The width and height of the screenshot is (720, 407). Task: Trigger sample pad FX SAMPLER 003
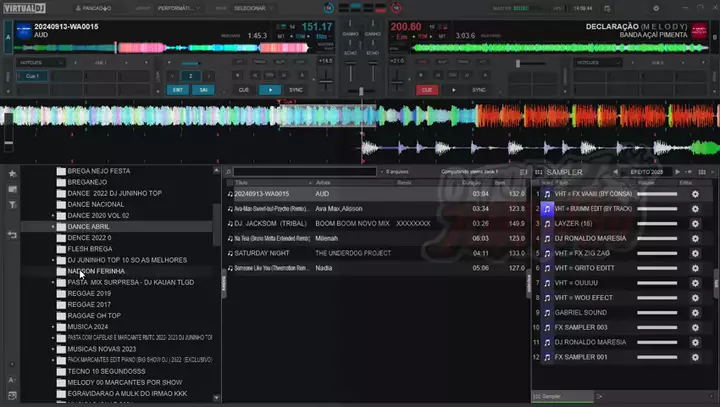point(547,328)
